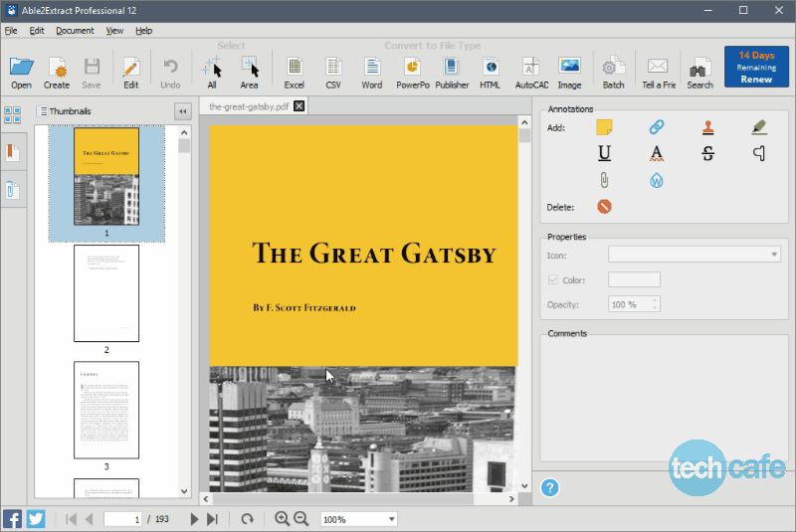Rotate the page with the rotate icon
Image resolution: width=796 pixels, height=532 pixels.
(x=247, y=519)
